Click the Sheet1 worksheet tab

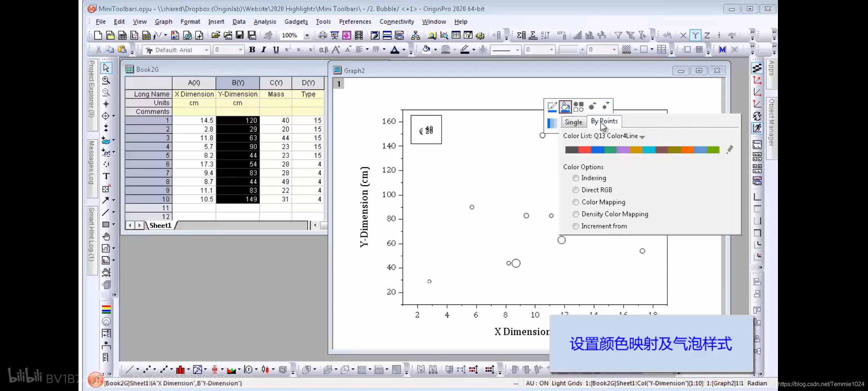160,225
